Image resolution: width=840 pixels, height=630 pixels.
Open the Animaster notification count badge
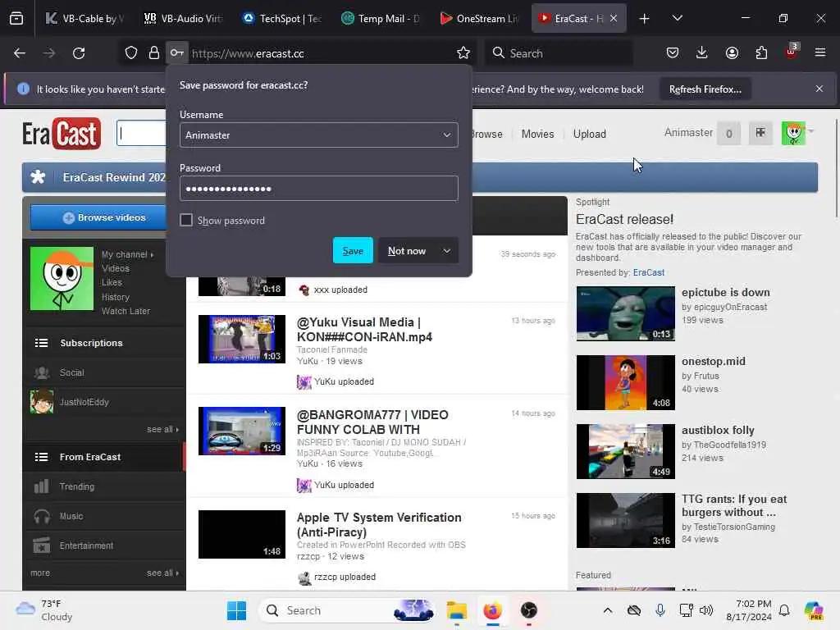point(728,134)
